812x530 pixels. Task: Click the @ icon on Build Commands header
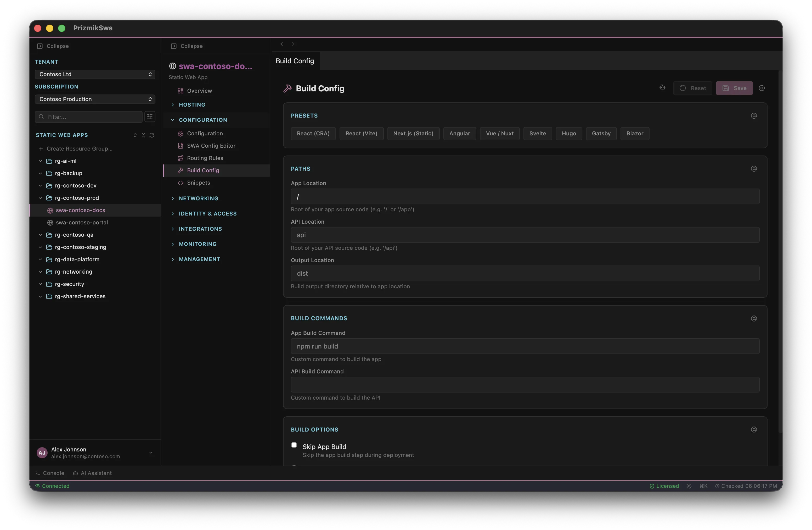(x=754, y=318)
